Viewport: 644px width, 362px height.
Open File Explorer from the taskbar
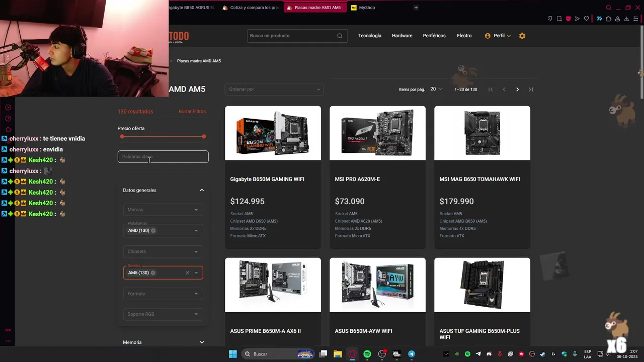338,354
